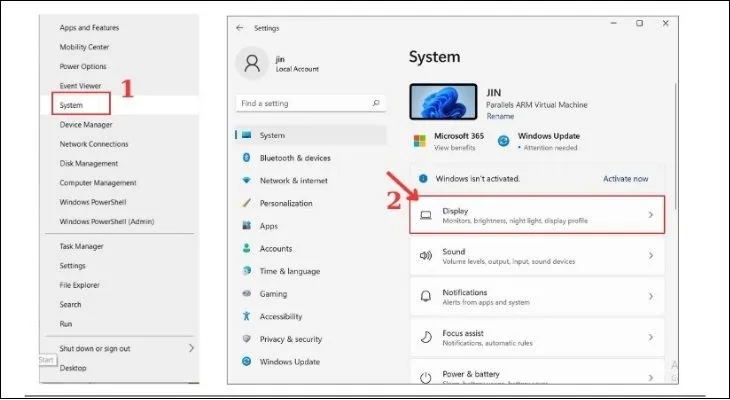The image size is (730, 400).
Task: Choose Search in the context menu
Action: coord(70,304)
